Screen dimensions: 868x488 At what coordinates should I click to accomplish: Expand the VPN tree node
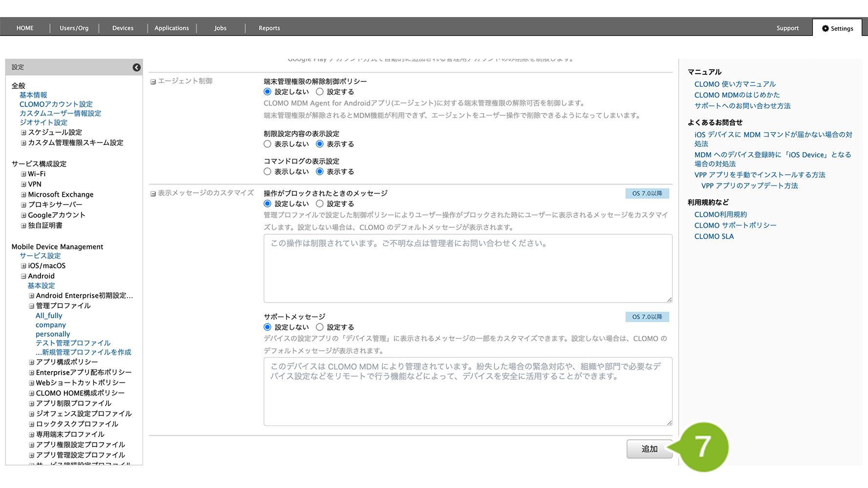23,184
